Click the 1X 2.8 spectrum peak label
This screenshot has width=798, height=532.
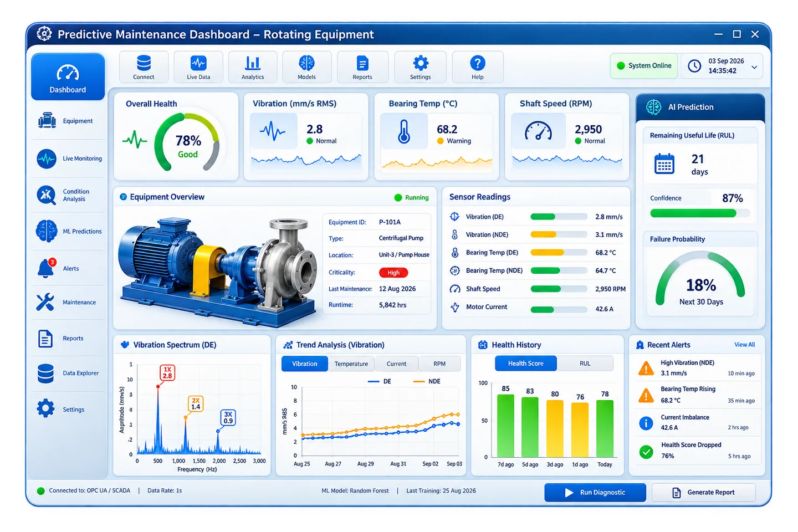(167, 372)
